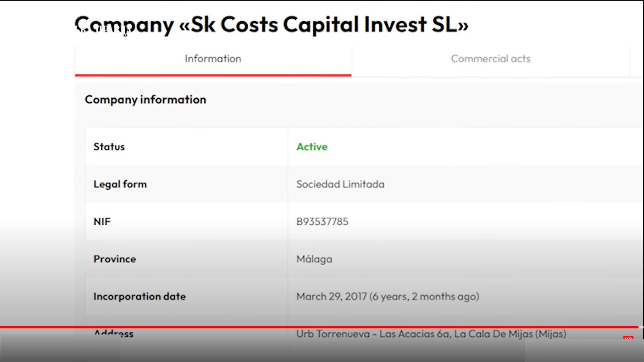The width and height of the screenshot is (644, 362).
Task: Click the NIF number B93537785
Action: point(322,222)
